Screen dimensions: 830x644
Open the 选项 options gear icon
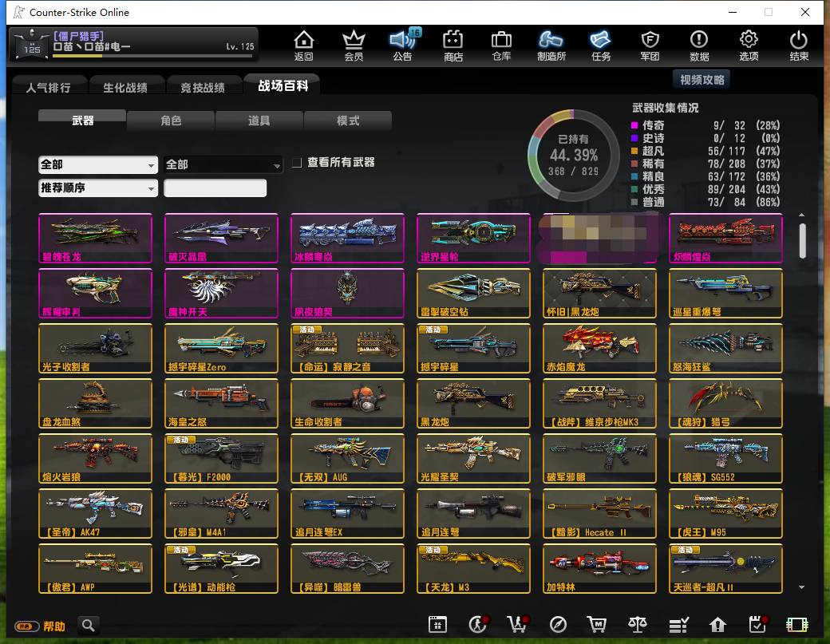point(749,45)
